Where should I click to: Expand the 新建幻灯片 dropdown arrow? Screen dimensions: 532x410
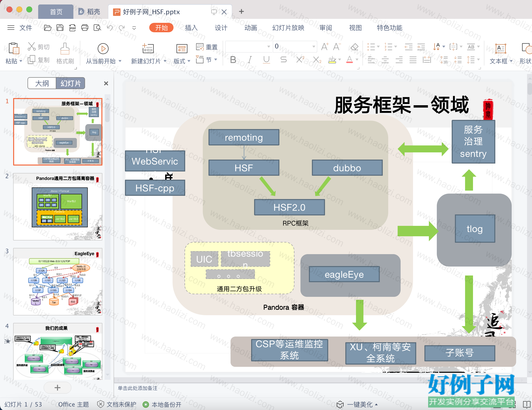[165, 61]
